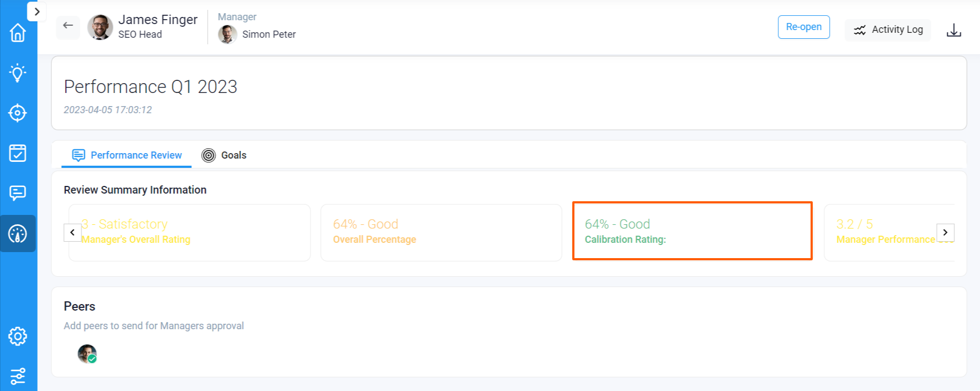This screenshot has height=391, width=980.
Task: Select the performance gauge sidebar icon
Action: pos(17,234)
